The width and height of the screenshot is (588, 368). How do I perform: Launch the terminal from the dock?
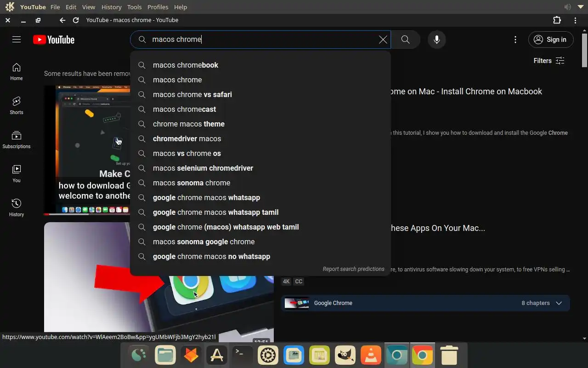242,355
